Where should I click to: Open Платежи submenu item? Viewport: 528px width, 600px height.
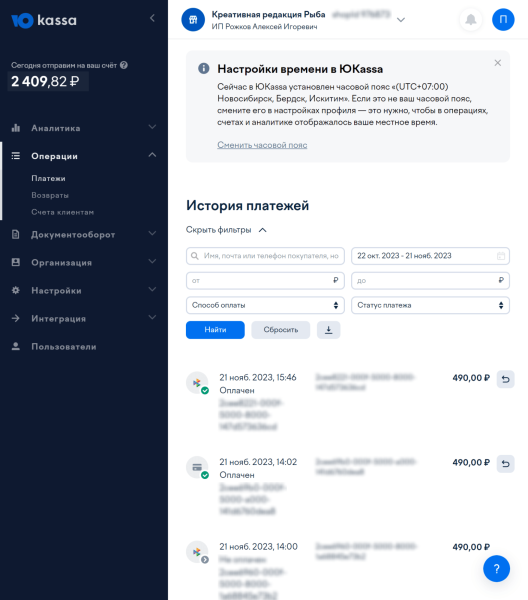point(48,178)
